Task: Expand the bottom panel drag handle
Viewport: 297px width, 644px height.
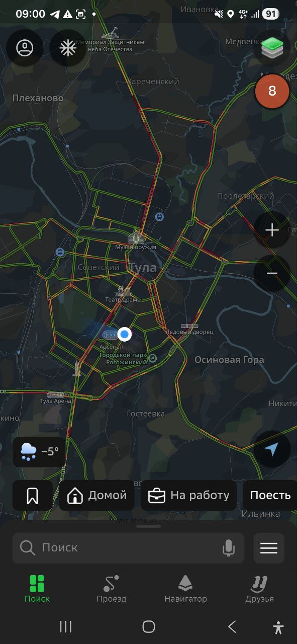Action: pyautogui.click(x=148, y=526)
